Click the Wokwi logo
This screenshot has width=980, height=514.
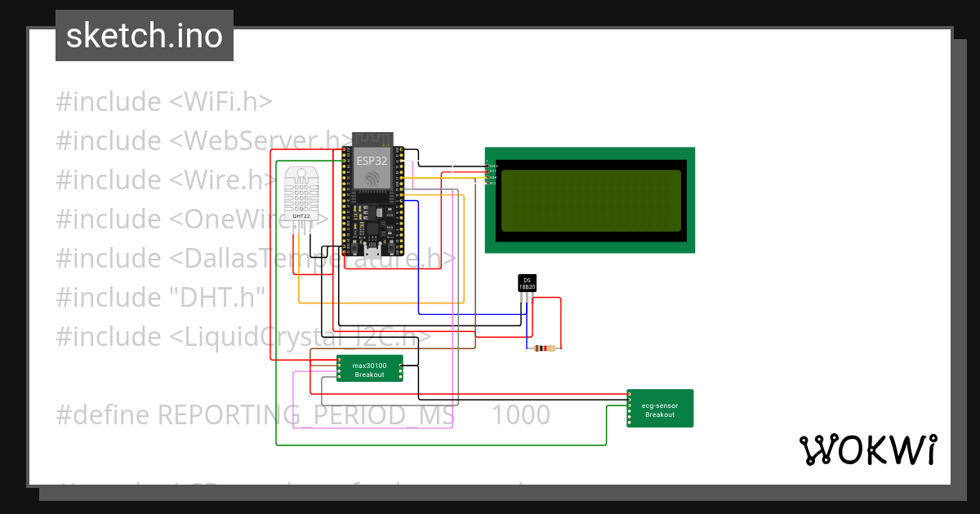pyautogui.click(x=870, y=449)
